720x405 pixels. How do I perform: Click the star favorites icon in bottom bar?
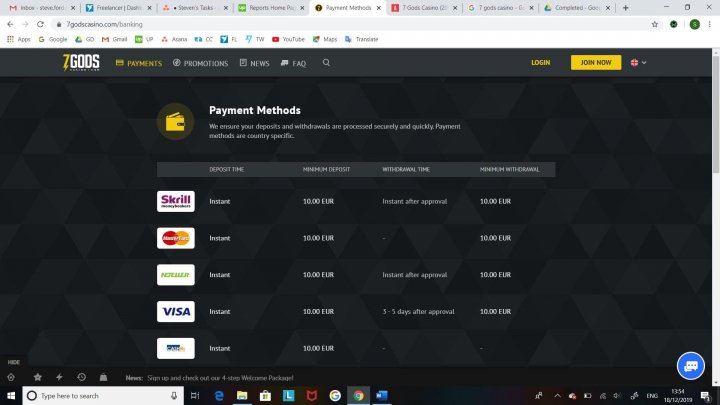[38, 377]
